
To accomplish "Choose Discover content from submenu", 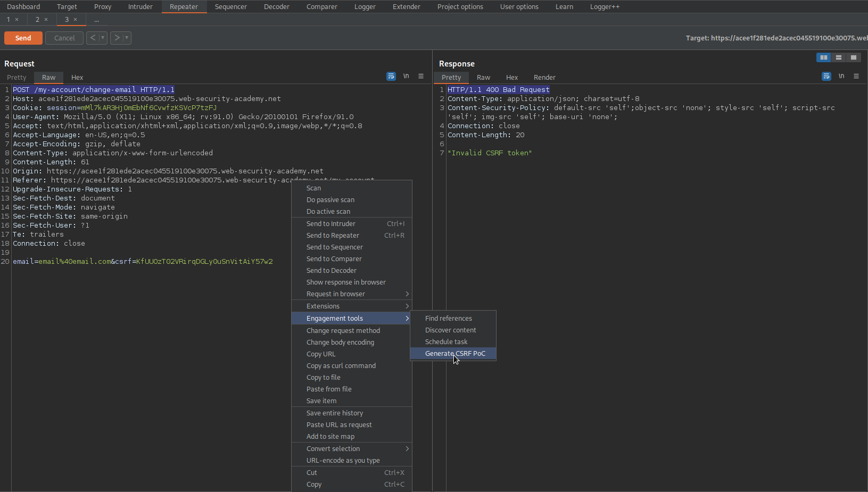I will pyautogui.click(x=453, y=330).
